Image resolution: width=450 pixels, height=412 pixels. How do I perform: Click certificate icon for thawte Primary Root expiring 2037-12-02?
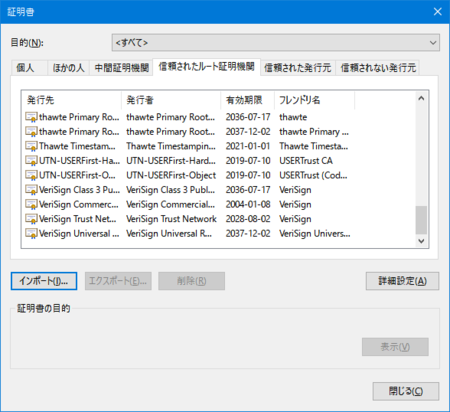(x=31, y=132)
